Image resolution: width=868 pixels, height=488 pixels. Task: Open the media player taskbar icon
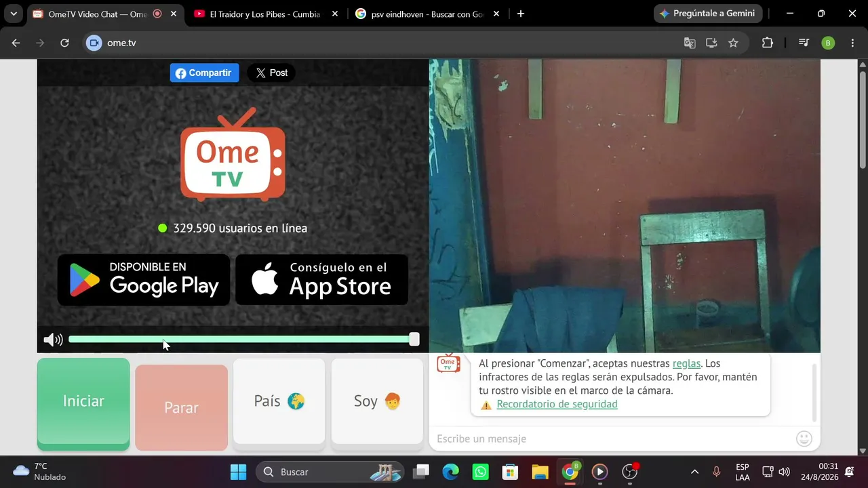coord(599,472)
